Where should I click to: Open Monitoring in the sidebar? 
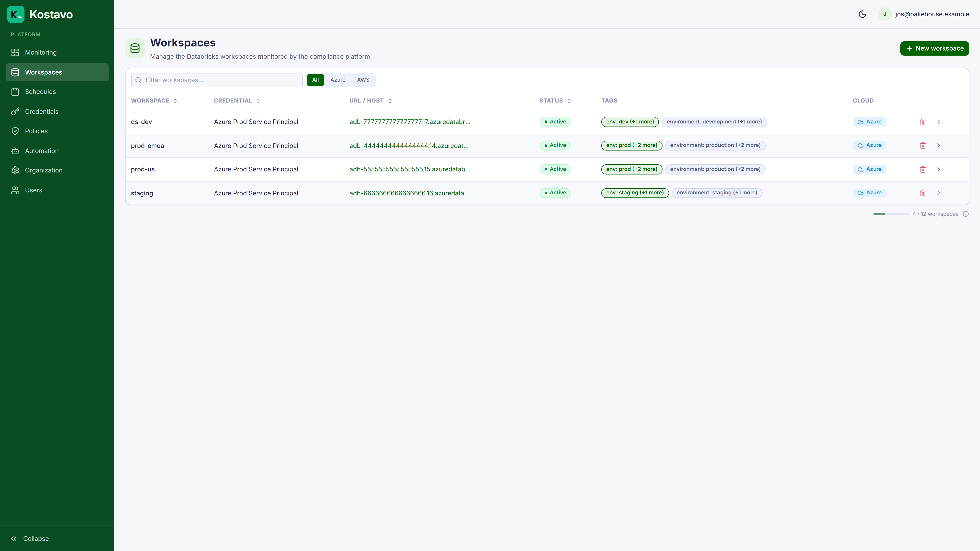tap(57, 53)
